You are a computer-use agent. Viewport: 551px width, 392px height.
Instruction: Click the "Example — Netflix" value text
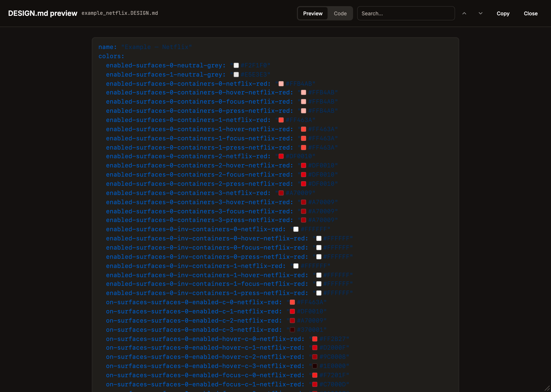point(156,47)
